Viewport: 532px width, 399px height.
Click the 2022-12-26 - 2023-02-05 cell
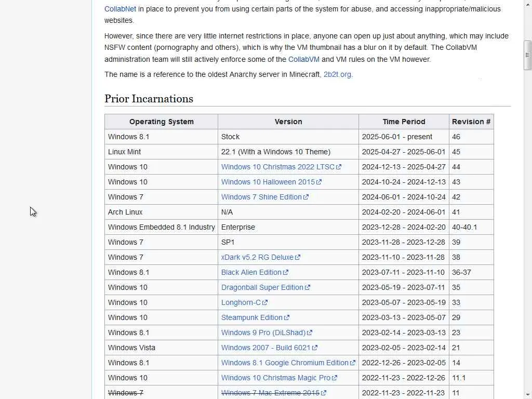404,363
